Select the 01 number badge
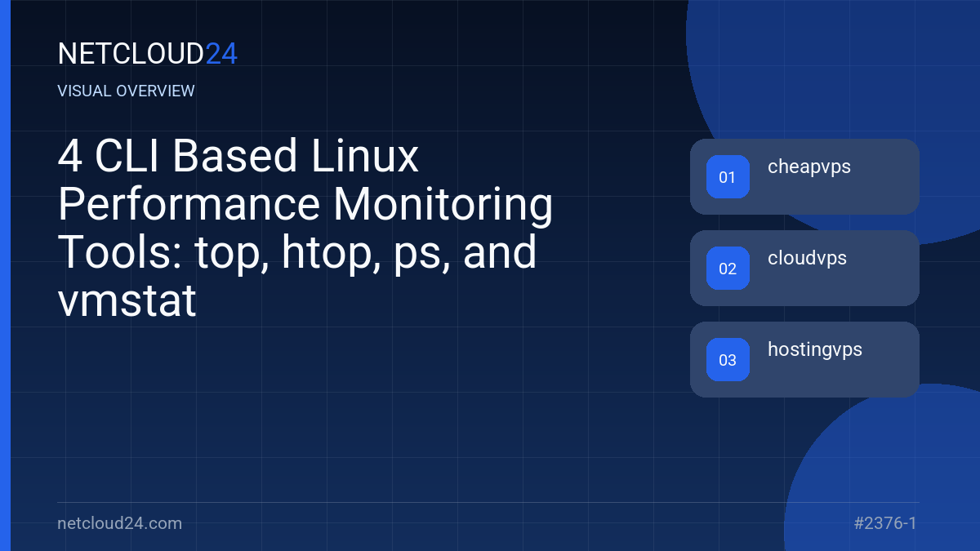Image resolution: width=980 pixels, height=551 pixels. pyautogui.click(x=728, y=177)
